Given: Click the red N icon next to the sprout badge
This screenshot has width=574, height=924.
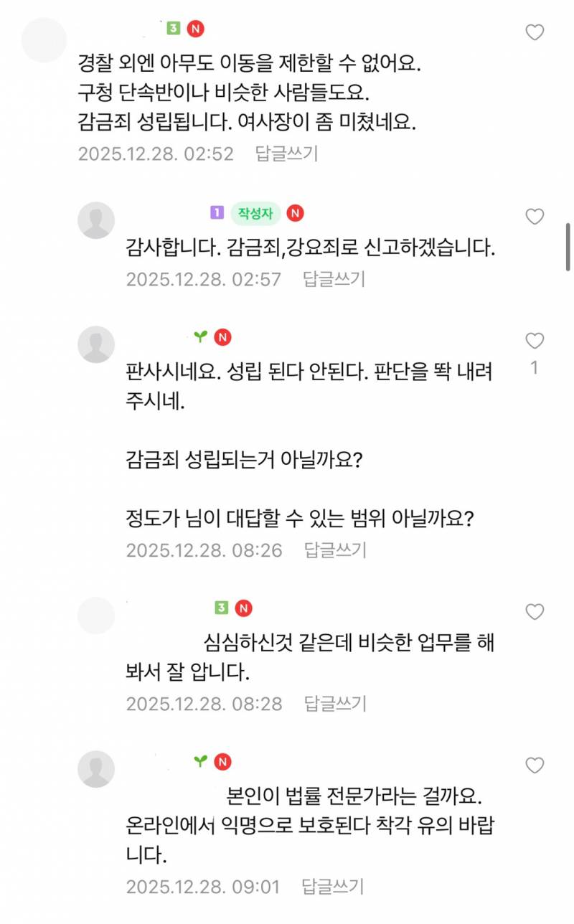Looking at the screenshot, I should pos(222,337).
